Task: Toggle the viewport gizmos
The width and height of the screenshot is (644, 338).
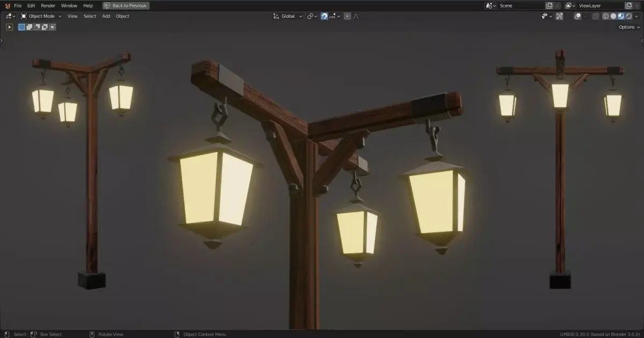Action: [559, 16]
